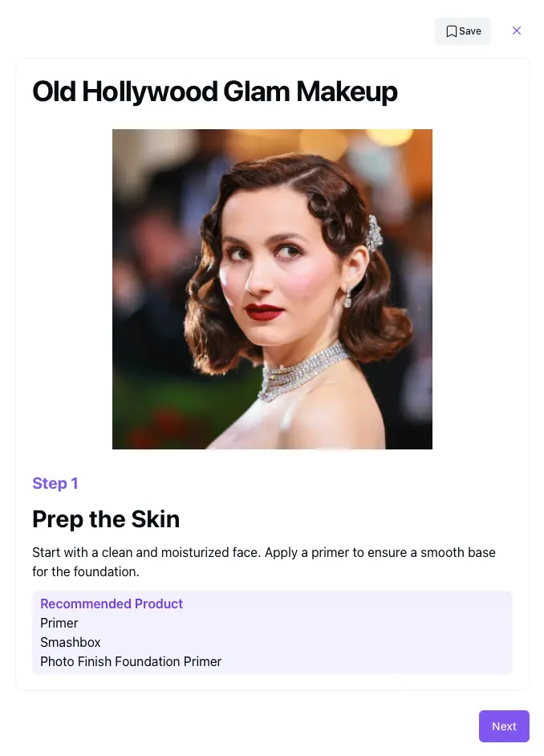Click the bookmark icon beside Save

click(451, 31)
